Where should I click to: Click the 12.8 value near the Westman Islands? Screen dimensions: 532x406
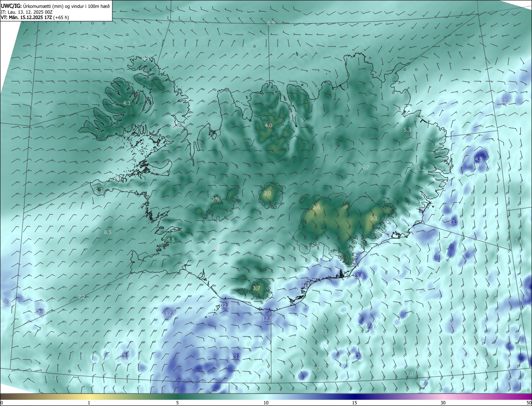pos(225,305)
